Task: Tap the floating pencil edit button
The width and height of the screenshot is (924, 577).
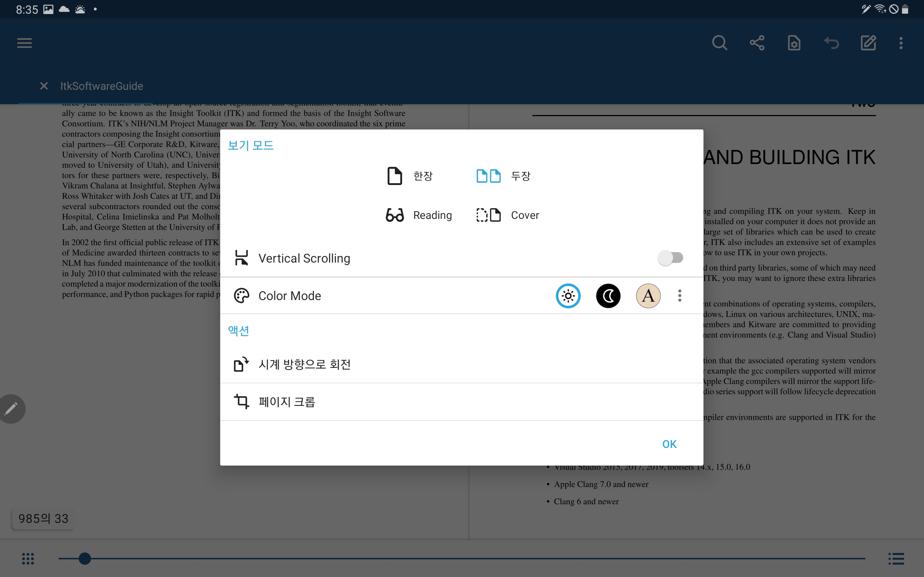Action: (12, 409)
